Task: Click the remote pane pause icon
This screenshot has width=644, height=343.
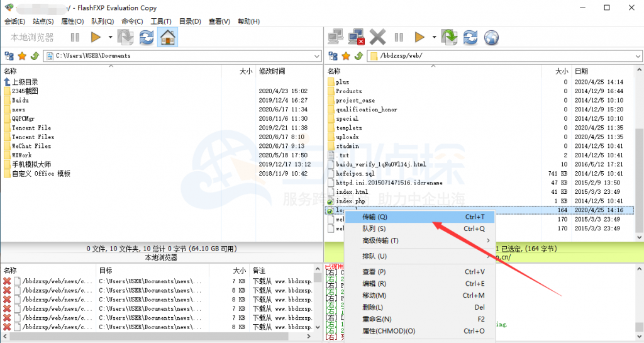Action: pos(399,37)
